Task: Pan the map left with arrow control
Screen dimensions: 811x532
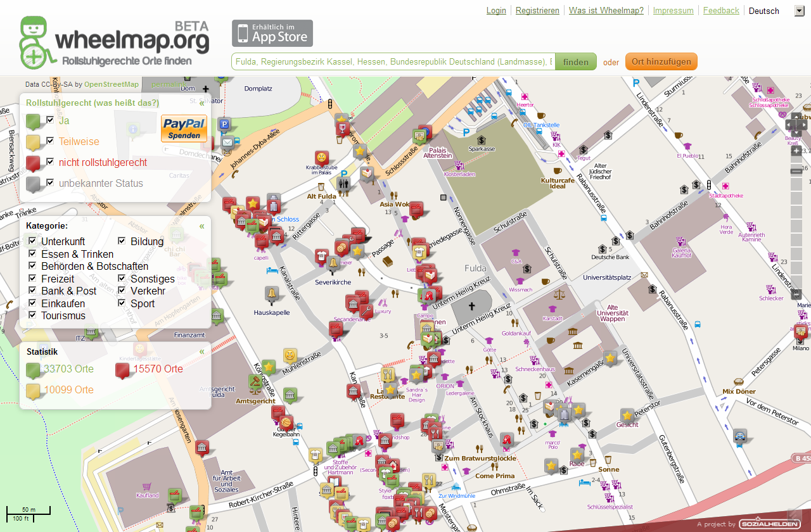Action: [x=789, y=125]
